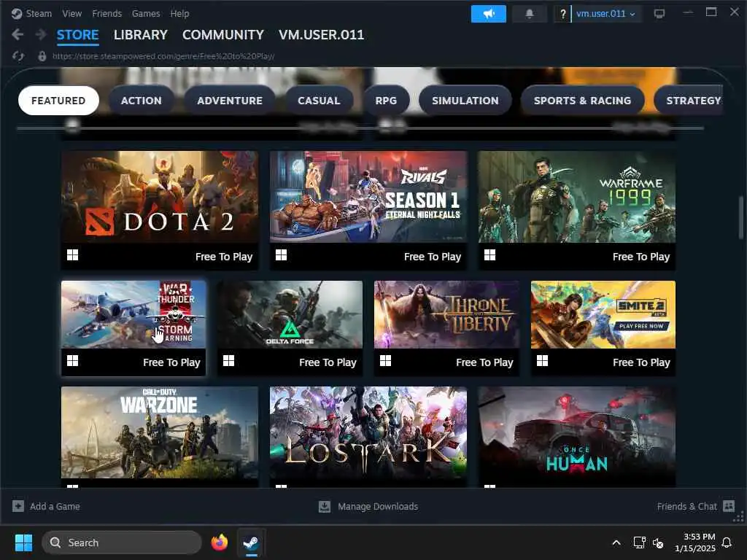Image resolution: width=747 pixels, height=560 pixels.
Task: Open the announcements megaphone button
Action: 488,14
